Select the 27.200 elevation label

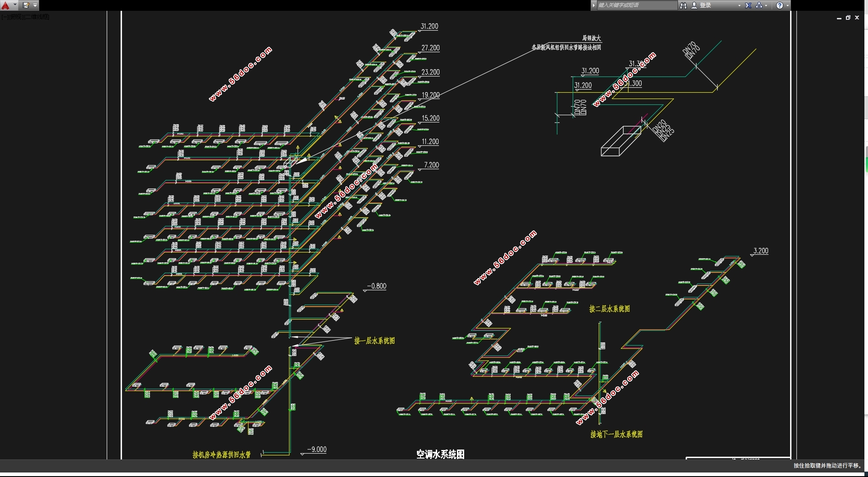(x=430, y=48)
